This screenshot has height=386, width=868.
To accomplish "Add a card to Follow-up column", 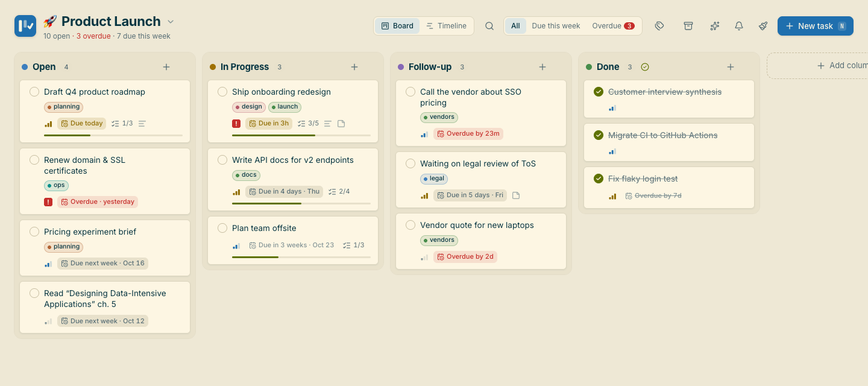I will click(542, 67).
